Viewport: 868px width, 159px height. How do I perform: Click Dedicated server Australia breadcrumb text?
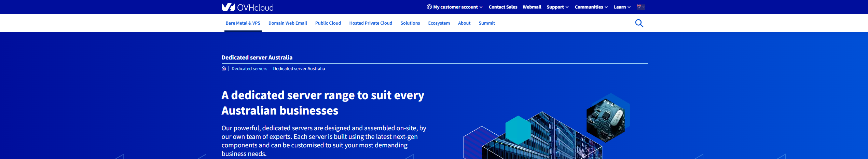[x=299, y=69]
